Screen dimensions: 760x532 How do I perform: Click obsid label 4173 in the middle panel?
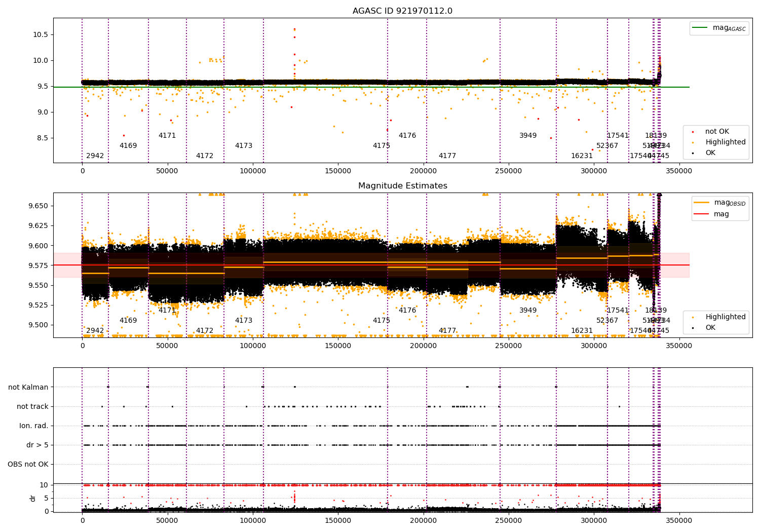coord(244,321)
